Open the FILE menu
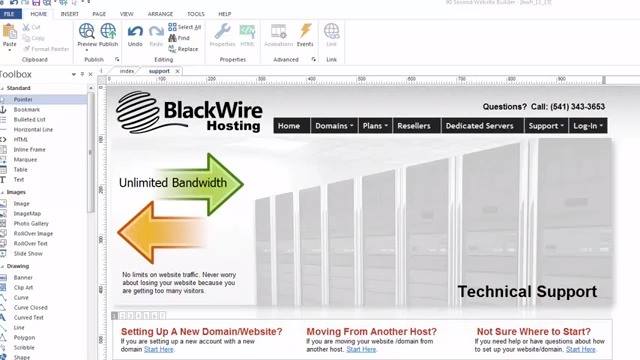 point(9,14)
